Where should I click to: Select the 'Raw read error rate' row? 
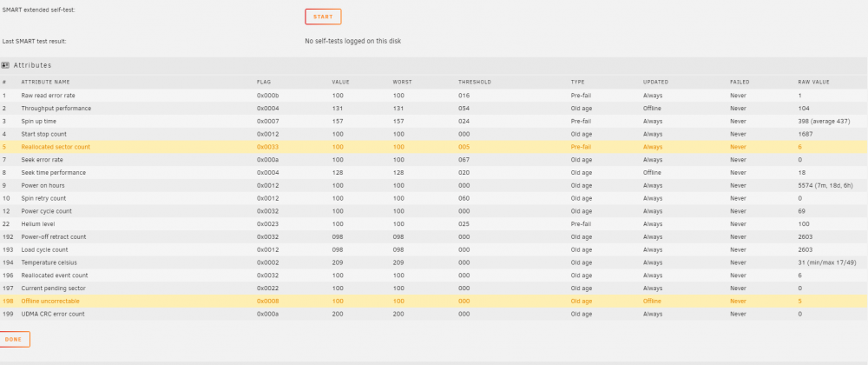(x=434, y=96)
